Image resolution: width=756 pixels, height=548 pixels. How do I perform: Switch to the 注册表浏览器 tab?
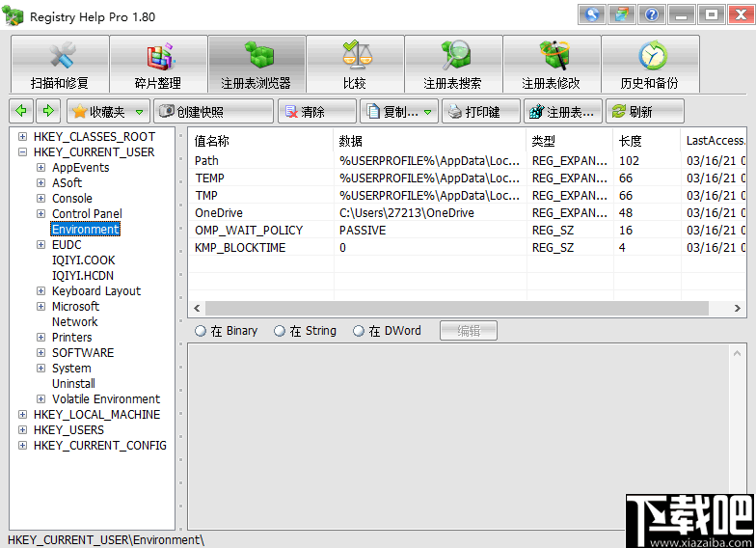[x=256, y=64]
